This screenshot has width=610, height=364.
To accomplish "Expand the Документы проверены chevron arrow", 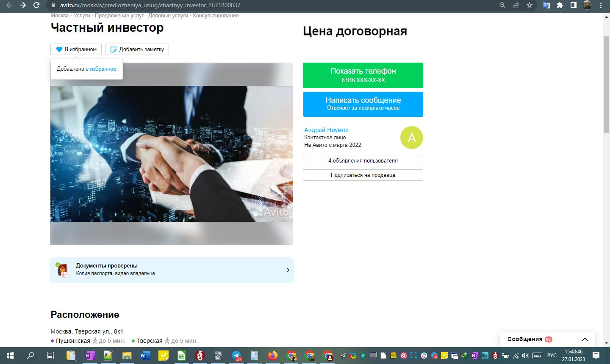I will [288, 270].
